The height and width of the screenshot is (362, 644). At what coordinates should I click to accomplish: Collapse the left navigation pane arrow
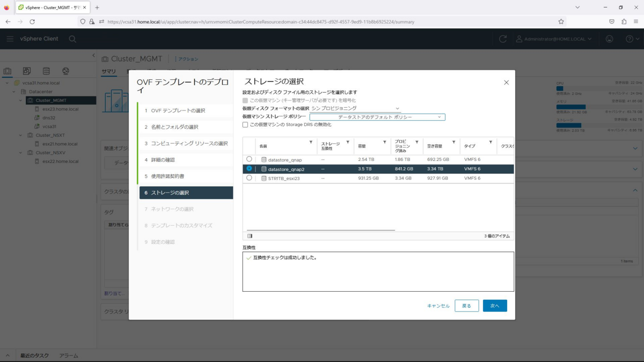[93, 55]
